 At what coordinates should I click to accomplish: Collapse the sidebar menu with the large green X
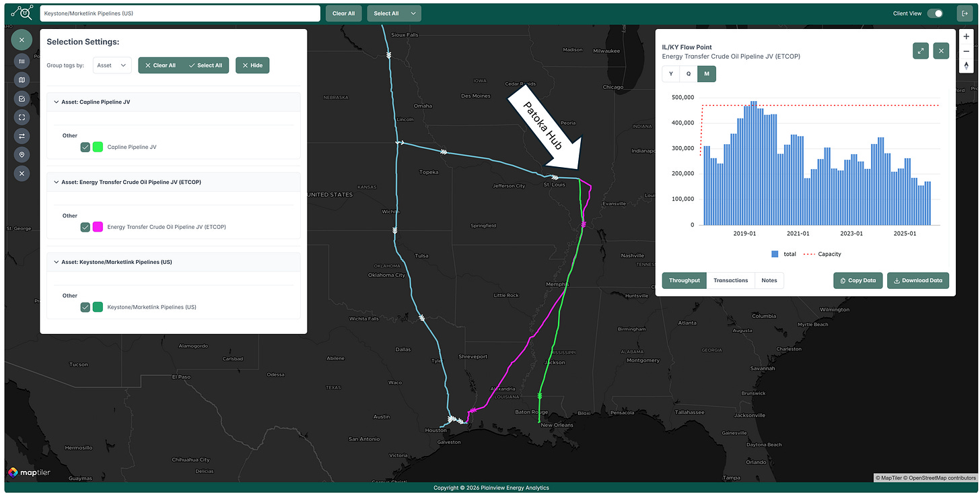22,40
